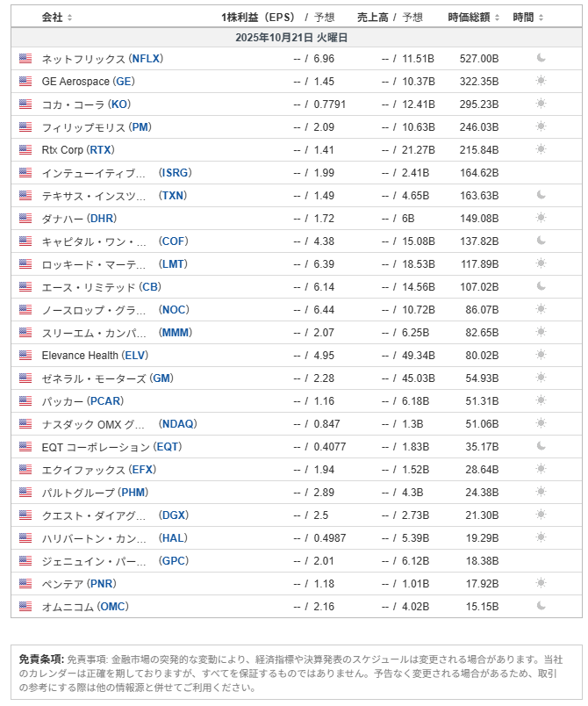The image size is (588, 706).
Task: Open ゼネラル・モーターズ (GM) link
Action: click(x=106, y=378)
